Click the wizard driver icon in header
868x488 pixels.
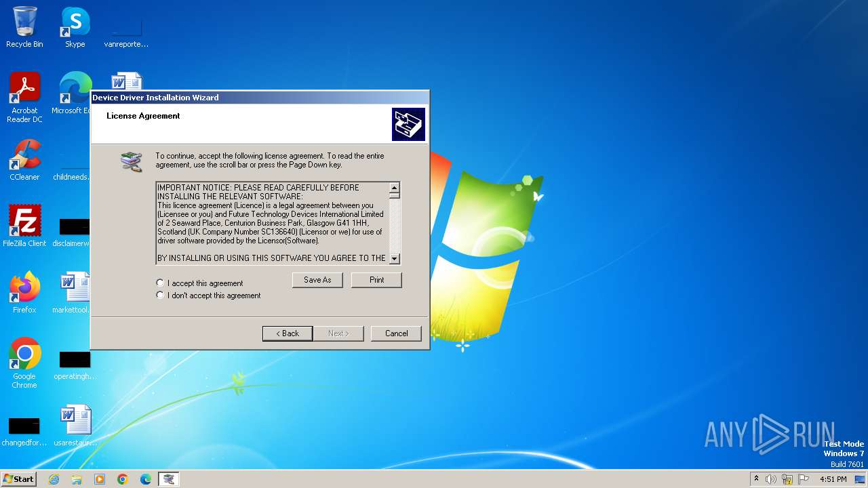(408, 124)
